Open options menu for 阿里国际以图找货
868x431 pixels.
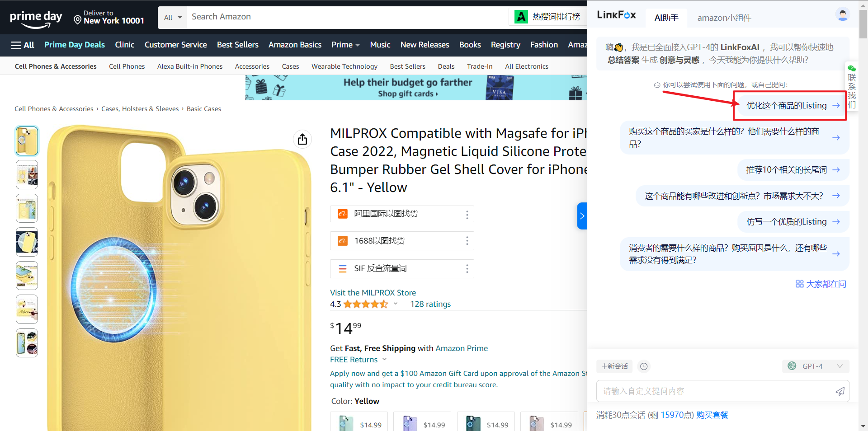(467, 215)
